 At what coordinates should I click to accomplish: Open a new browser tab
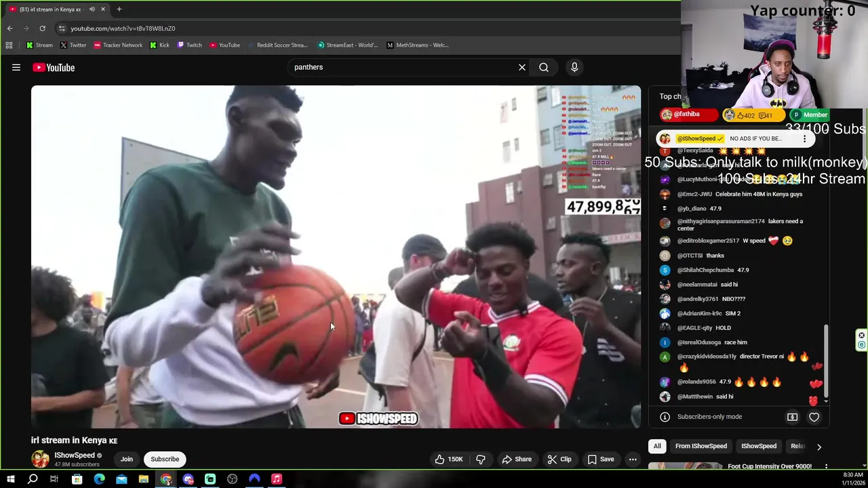[x=119, y=9]
